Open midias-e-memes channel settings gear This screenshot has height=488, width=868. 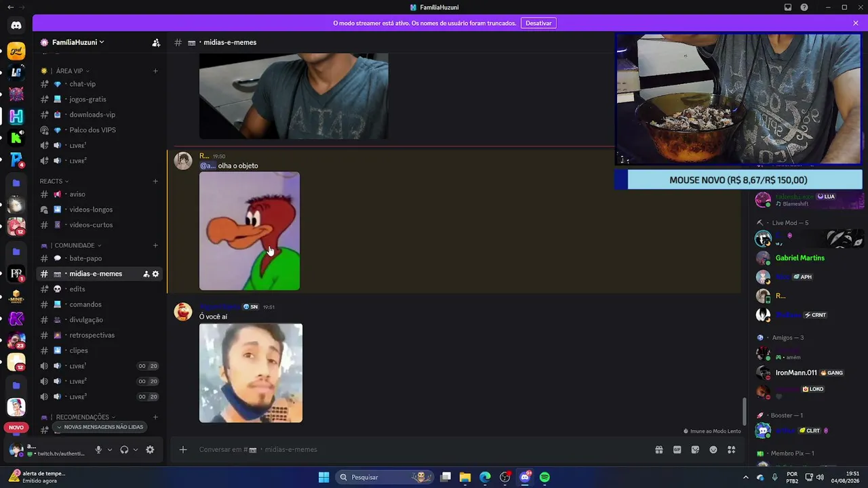(x=155, y=274)
